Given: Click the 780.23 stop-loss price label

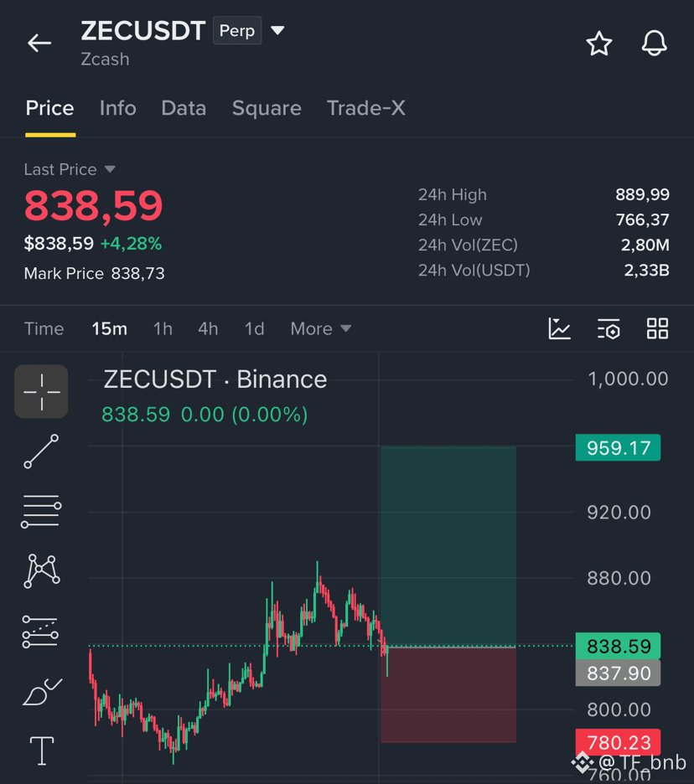Looking at the screenshot, I should (x=618, y=742).
